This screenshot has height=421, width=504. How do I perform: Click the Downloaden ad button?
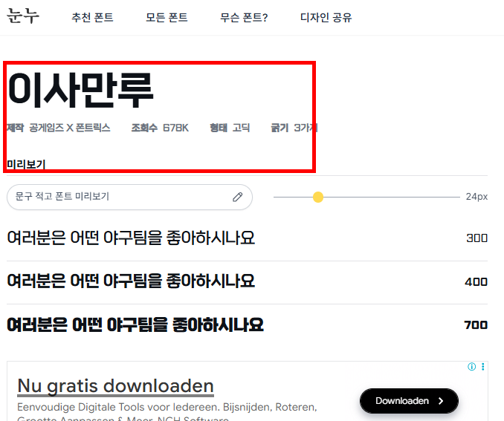pos(409,401)
